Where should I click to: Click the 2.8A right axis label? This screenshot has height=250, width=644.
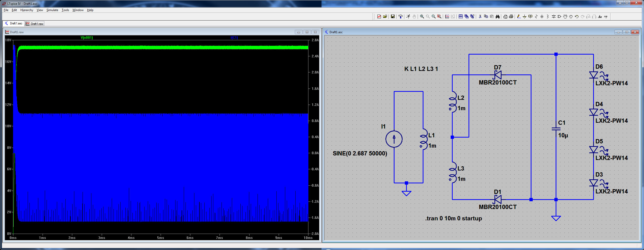coord(315,40)
